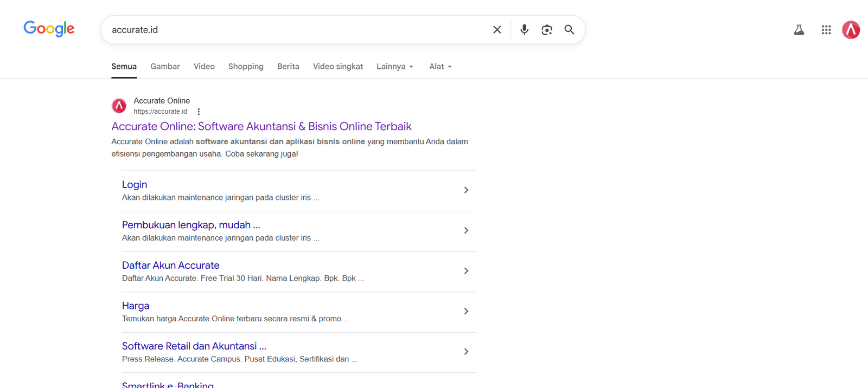Click the Google logo
Viewport: 868px width, 388px height.
pos(49,29)
